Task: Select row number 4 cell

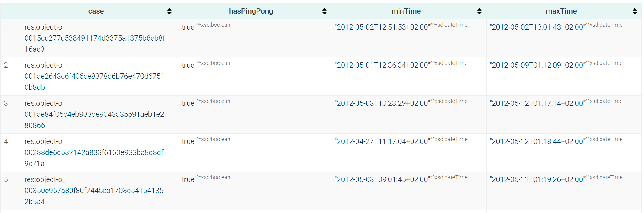Action: tap(6, 141)
